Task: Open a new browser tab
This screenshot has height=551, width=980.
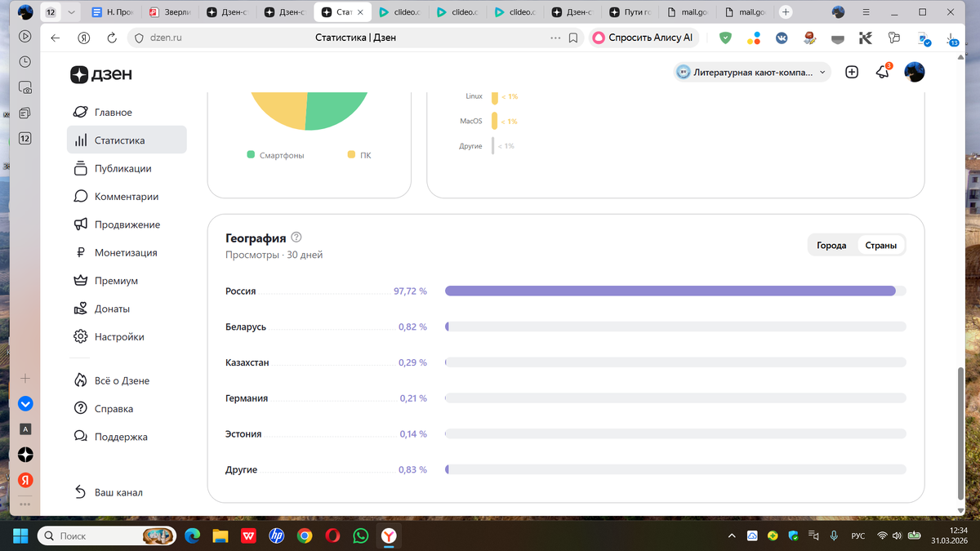Action: pyautogui.click(x=786, y=12)
